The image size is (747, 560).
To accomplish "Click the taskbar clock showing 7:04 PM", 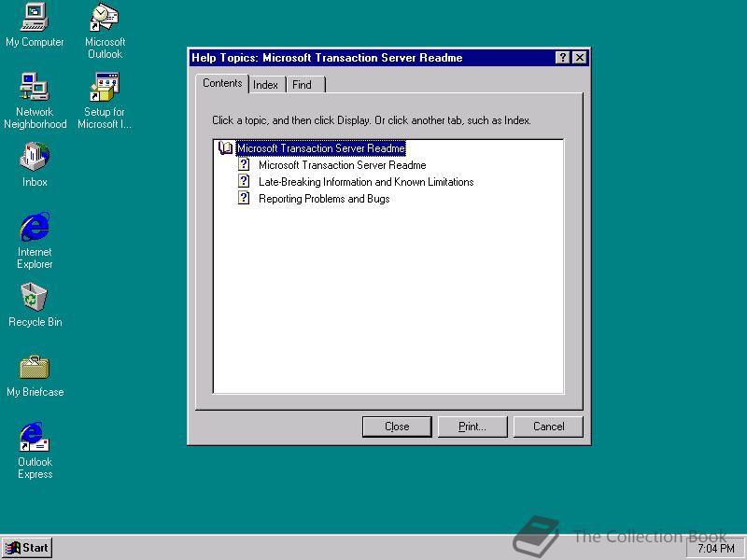I will coord(716,549).
